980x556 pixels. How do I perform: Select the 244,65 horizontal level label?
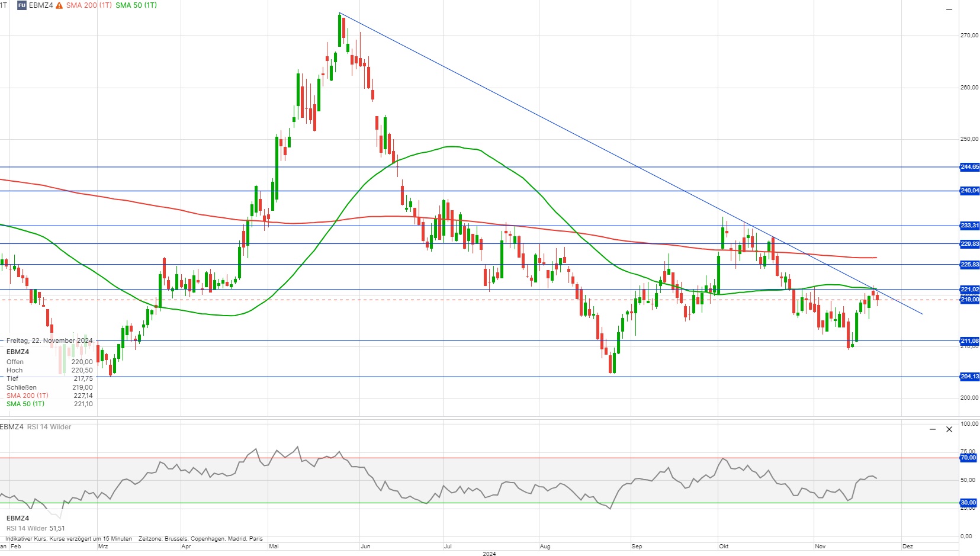pos(969,167)
